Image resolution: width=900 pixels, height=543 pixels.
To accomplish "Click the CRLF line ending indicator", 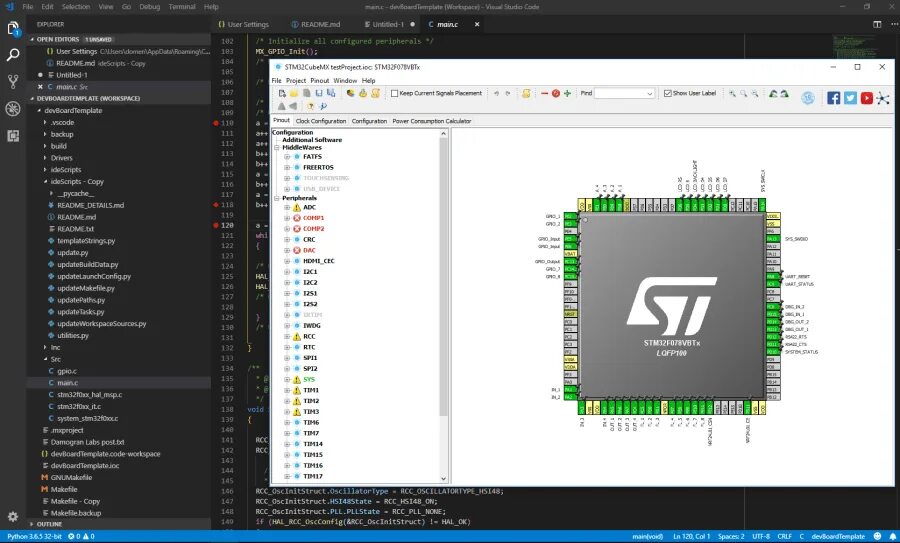I will point(785,536).
